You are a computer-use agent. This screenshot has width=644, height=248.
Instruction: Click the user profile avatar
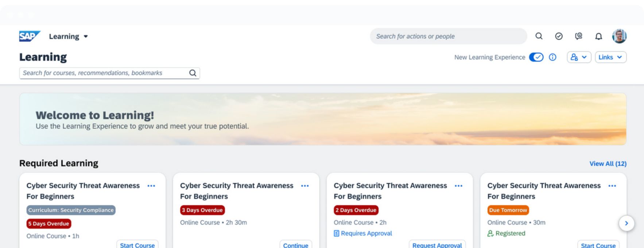(x=619, y=36)
